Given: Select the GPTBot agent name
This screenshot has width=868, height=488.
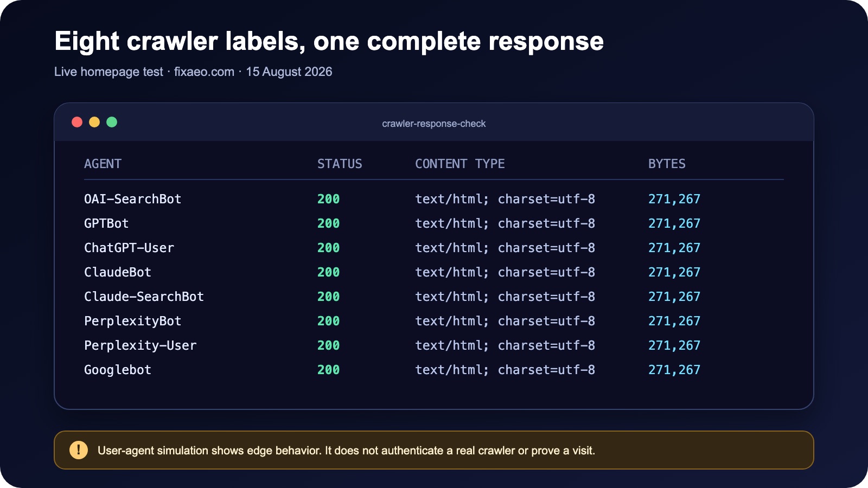Looking at the screenshot, I should (106, 223).
